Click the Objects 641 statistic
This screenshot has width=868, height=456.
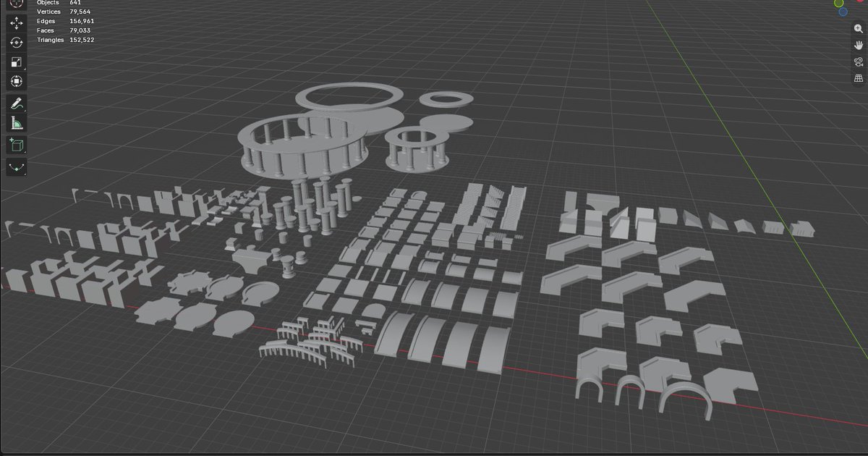coord(59,3)
